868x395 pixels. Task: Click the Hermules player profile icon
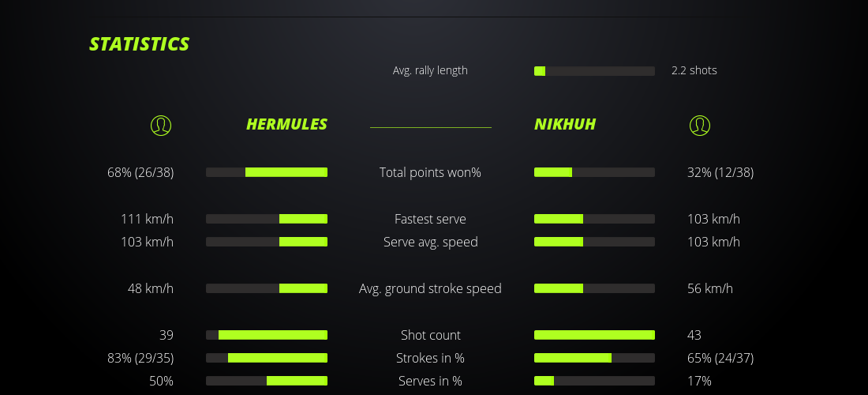[160, 125]
